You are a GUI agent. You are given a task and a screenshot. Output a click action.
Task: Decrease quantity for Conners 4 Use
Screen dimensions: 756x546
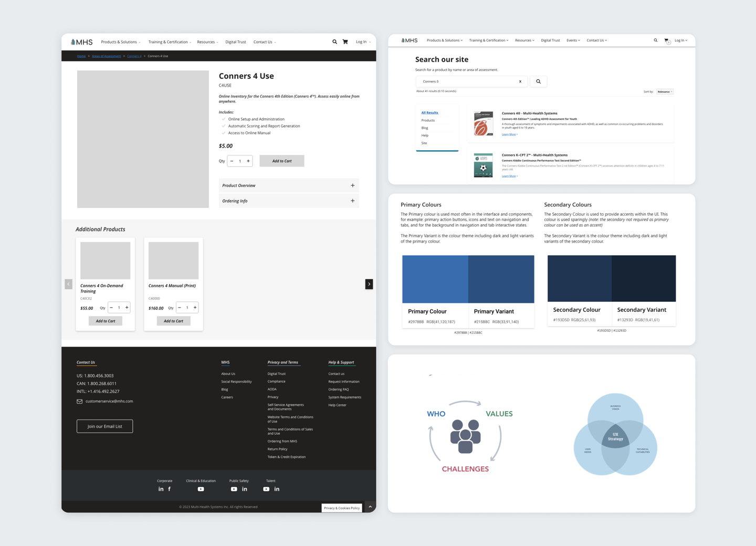click(x=232, y=161)
